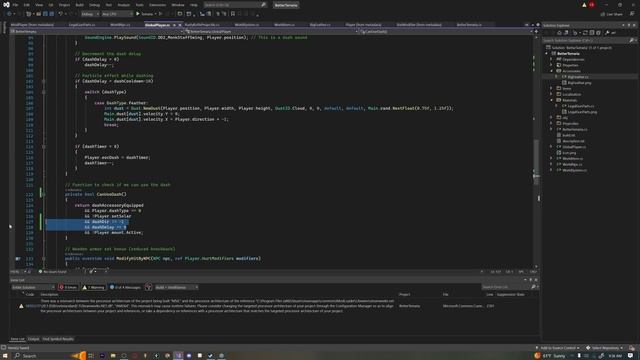Screen dimensions: 640x360
Task: Click Select Repository in status bar
Action: (605, 348)
